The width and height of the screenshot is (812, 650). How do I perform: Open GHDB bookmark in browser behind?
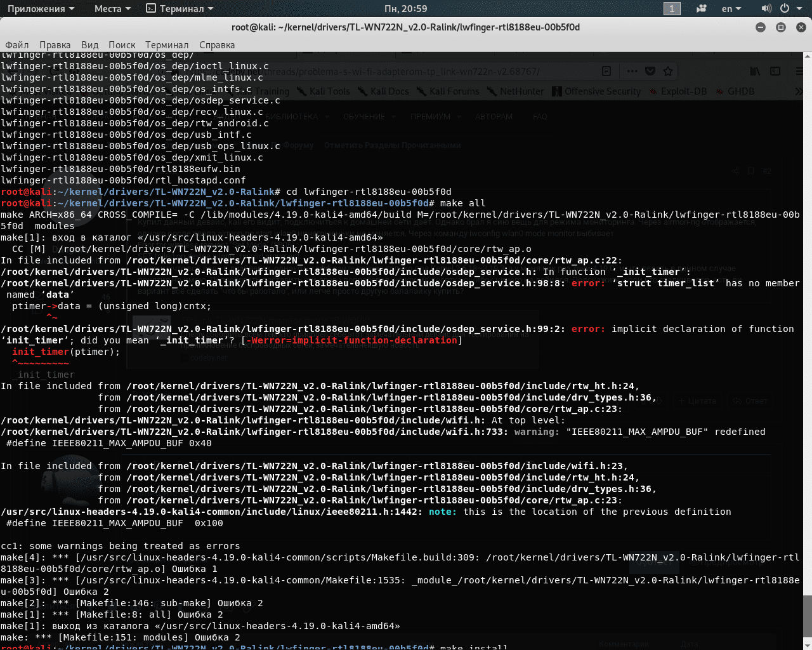pos(735,91)
